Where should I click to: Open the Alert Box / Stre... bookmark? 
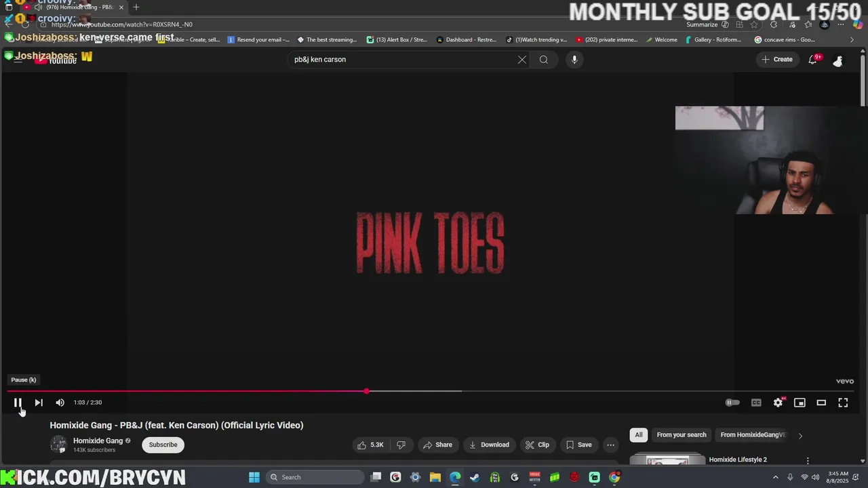tap(397, 40)
